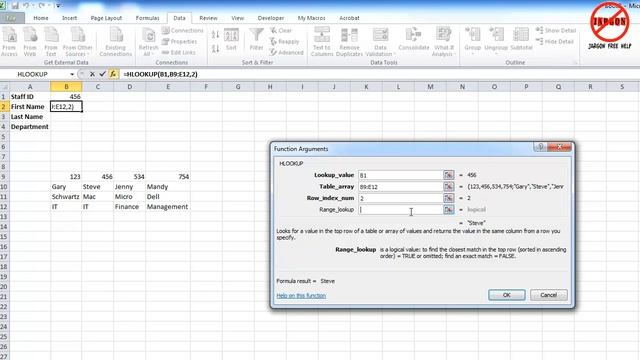640x360 pixels.
Task: Click Cancel in Function Arguments dialog
Action: pos(549,295)
